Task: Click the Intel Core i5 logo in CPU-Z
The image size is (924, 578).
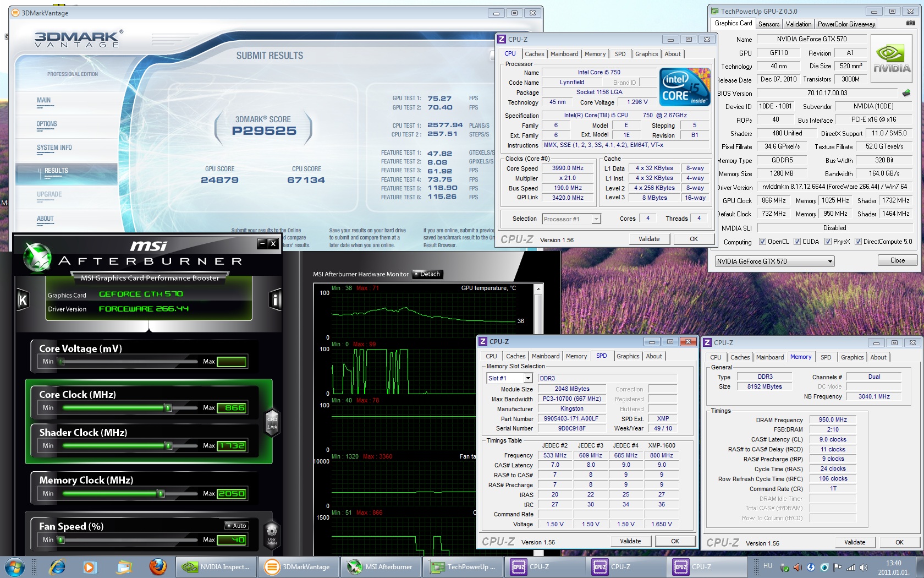Action: coord(685,87)
